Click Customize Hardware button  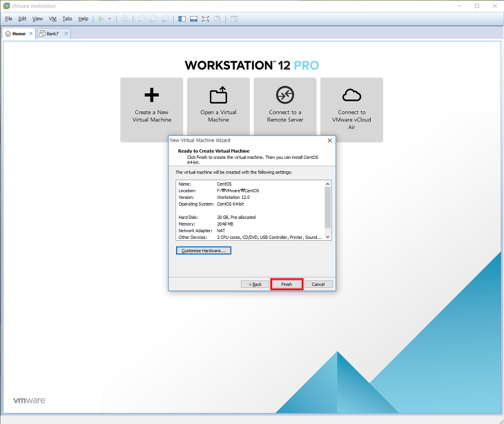pyautogui.click(x=204, y=251)
